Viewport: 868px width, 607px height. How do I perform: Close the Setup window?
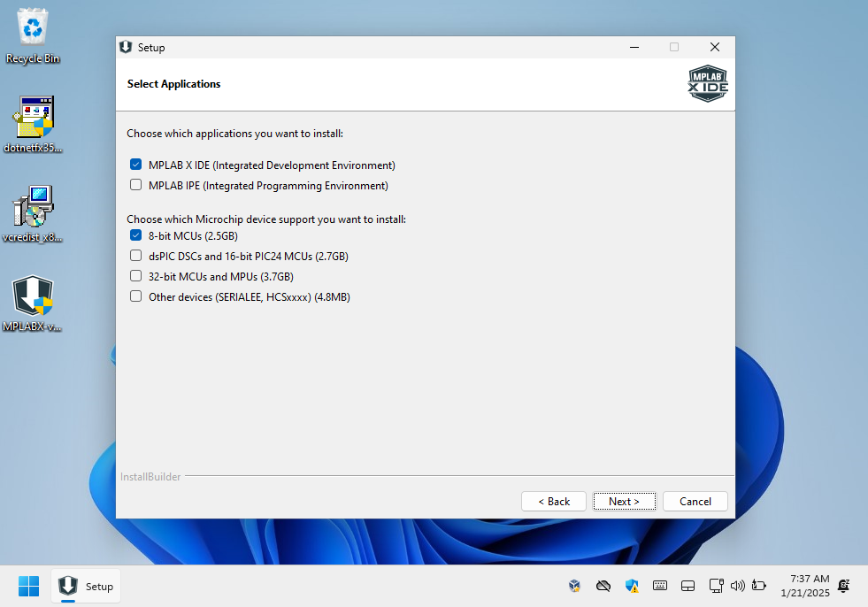point(715,47)
